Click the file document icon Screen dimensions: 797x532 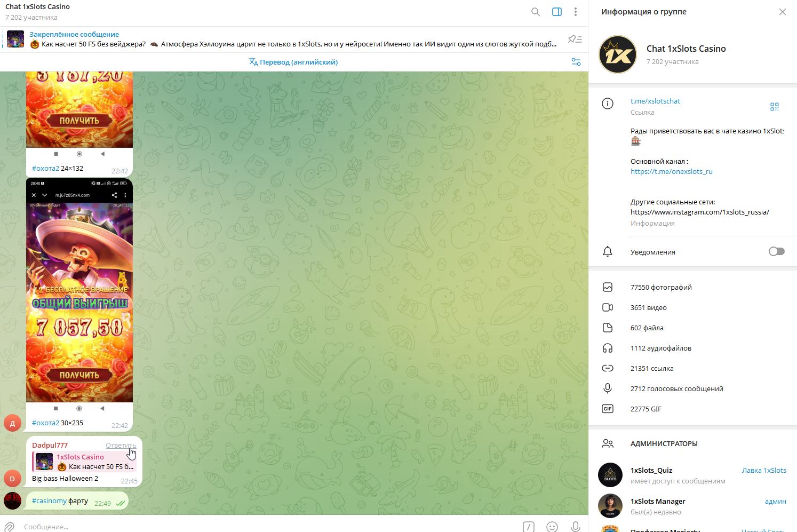(x=608, y=328)
